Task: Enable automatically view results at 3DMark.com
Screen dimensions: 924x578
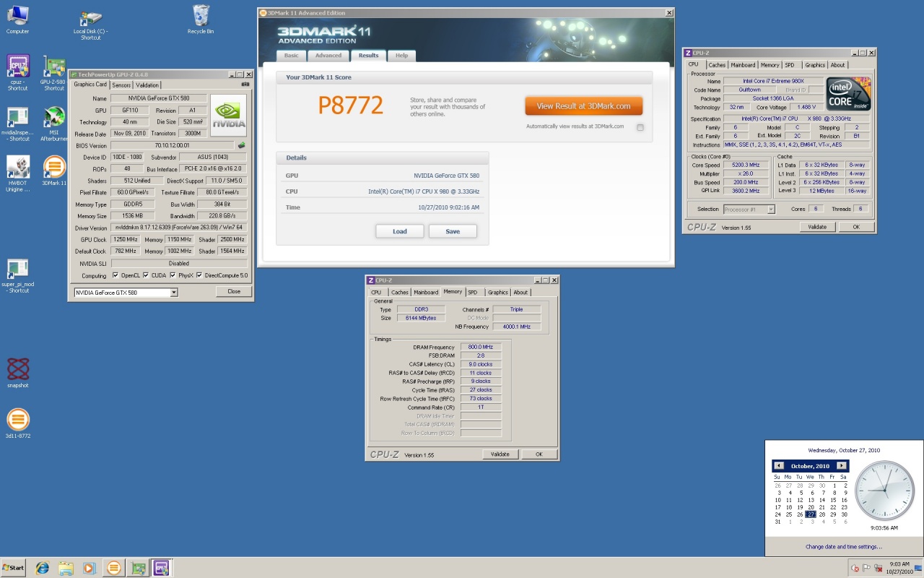Action: (640, 127)
